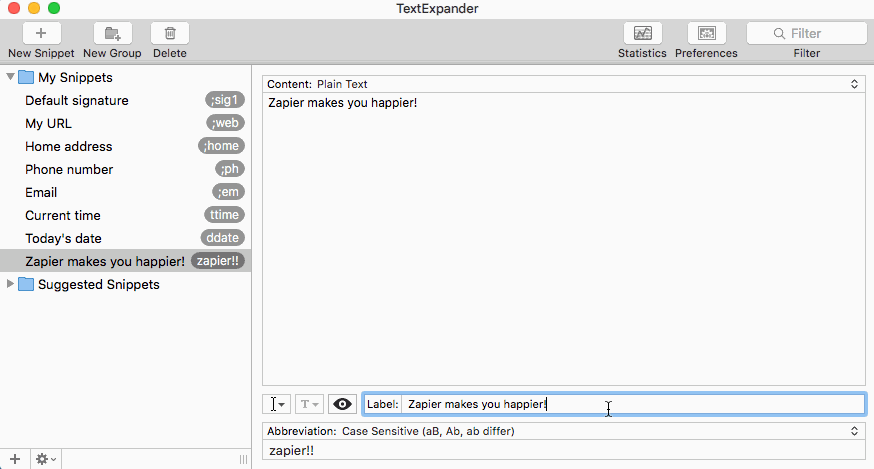This screenshot has width=874, height=469.
Task: Zoom the TextExpander window with green button
Action: [x=54, y=8]
